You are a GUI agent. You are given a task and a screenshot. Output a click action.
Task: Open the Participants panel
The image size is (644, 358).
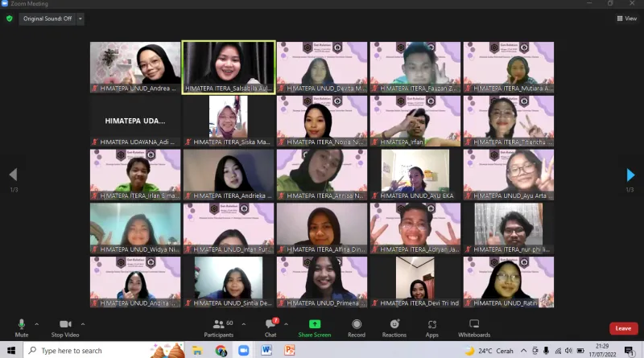coord(218,327)
